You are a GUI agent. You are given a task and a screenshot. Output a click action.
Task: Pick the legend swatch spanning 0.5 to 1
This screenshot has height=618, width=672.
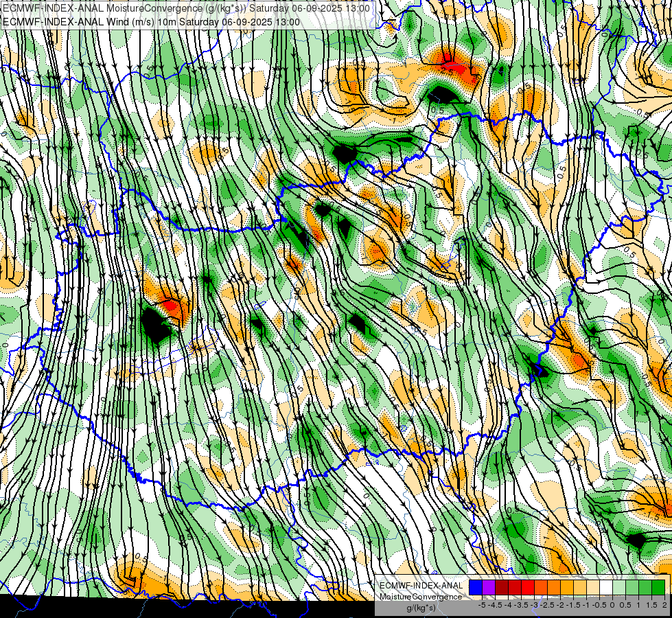[632, 587]
